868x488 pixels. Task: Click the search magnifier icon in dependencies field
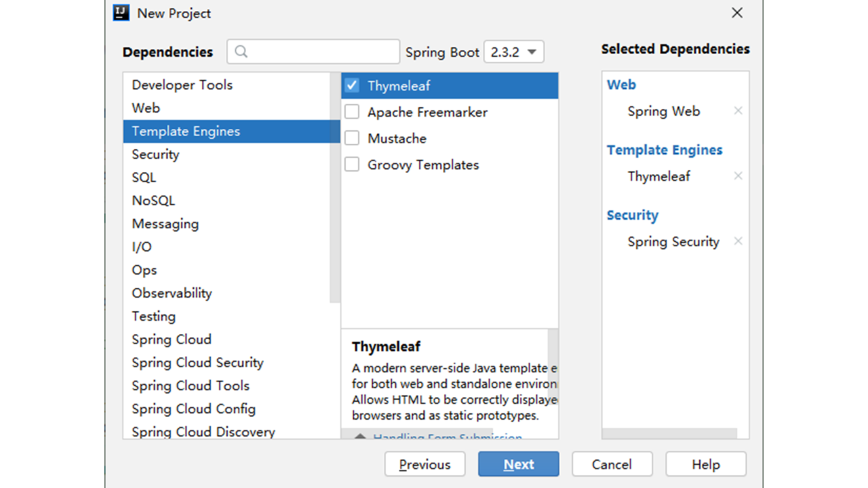pos(241,52)
